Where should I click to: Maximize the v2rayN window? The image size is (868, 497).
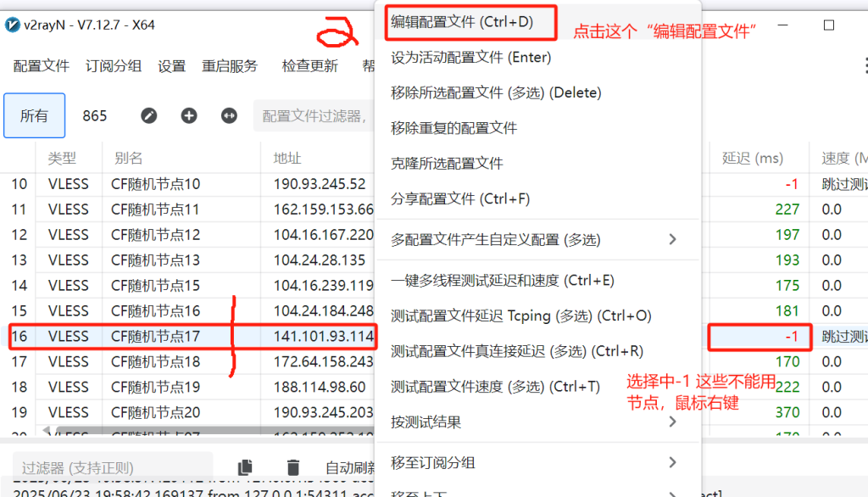pos(829,25)
